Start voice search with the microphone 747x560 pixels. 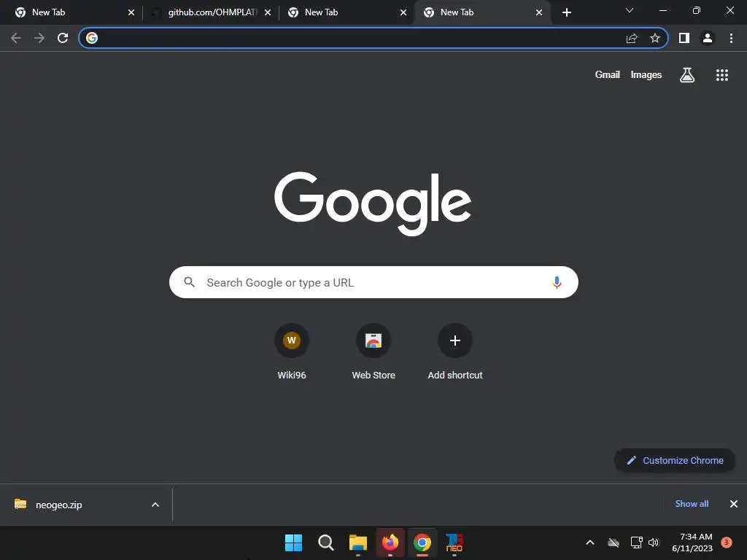point(557,282)
